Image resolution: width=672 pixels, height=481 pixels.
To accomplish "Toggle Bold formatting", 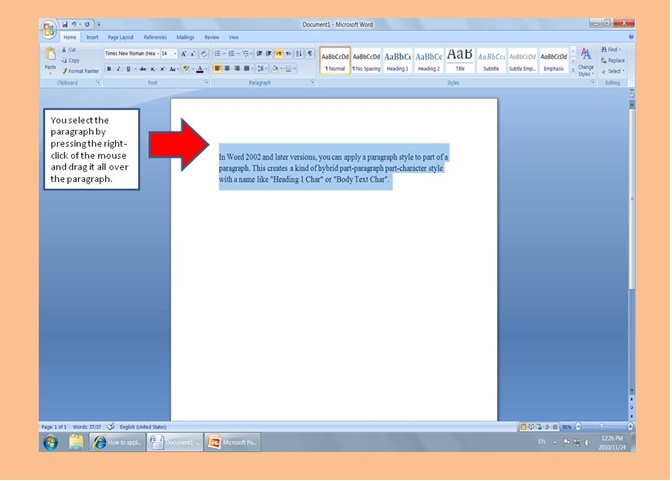I will pos(109,69).
